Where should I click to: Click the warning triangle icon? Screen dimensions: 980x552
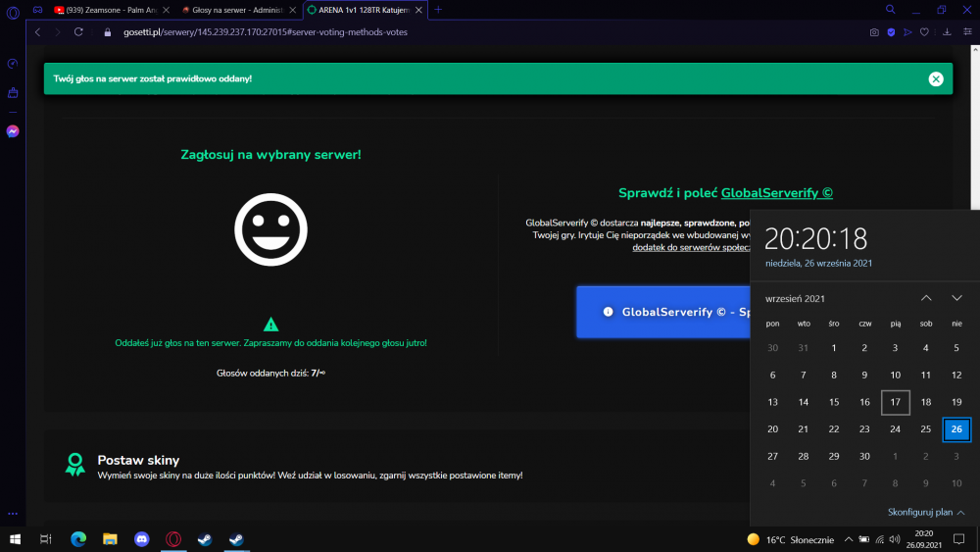270,325
